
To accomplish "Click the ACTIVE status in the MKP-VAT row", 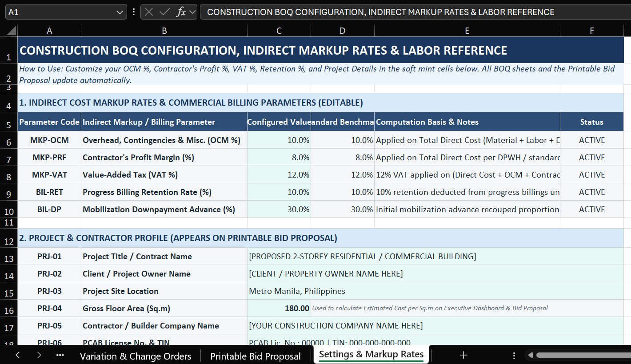I will click(x=592, y=175).
